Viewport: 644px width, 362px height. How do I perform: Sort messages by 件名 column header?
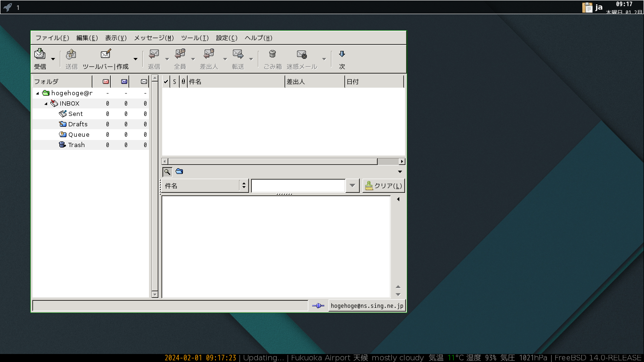(x=236, y=82)
